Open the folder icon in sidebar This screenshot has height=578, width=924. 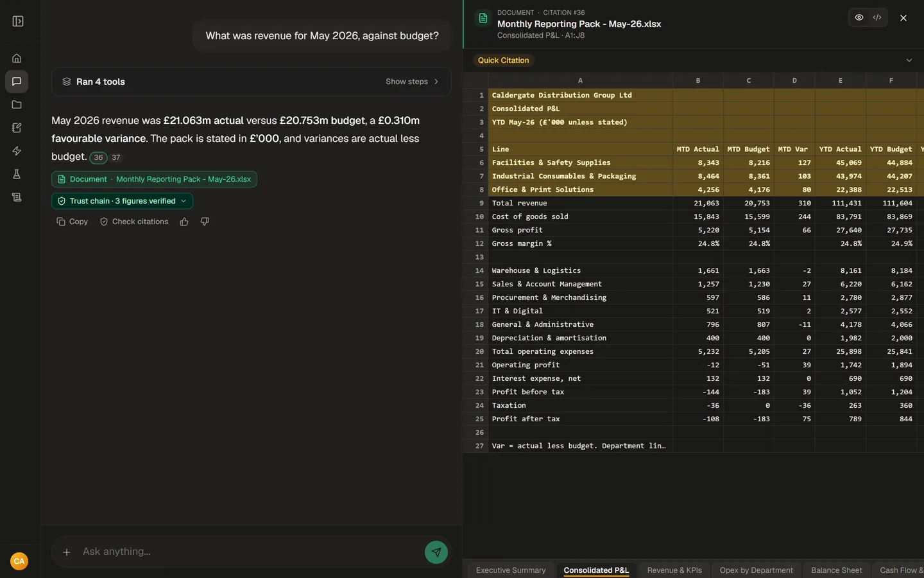(17, 105)
